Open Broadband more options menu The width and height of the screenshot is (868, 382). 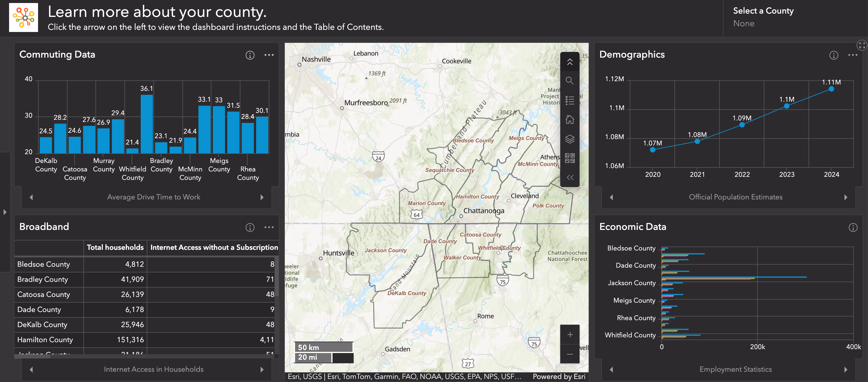269,227
